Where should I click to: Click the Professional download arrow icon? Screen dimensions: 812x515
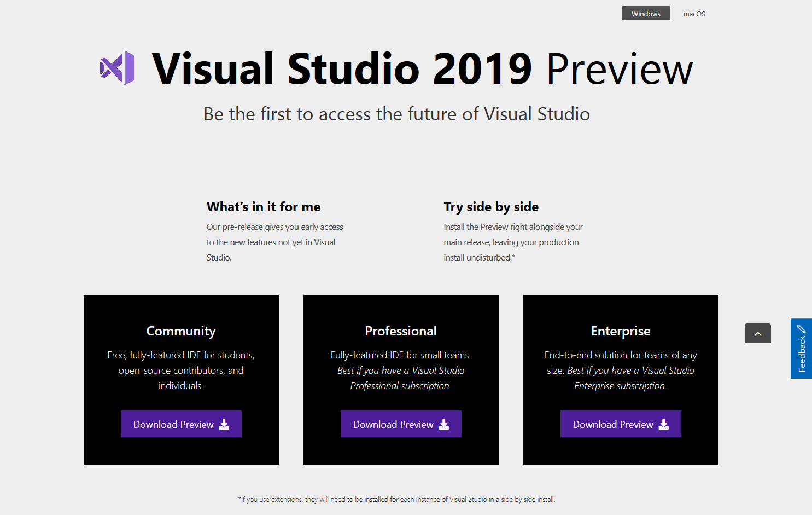pos(444,424)
